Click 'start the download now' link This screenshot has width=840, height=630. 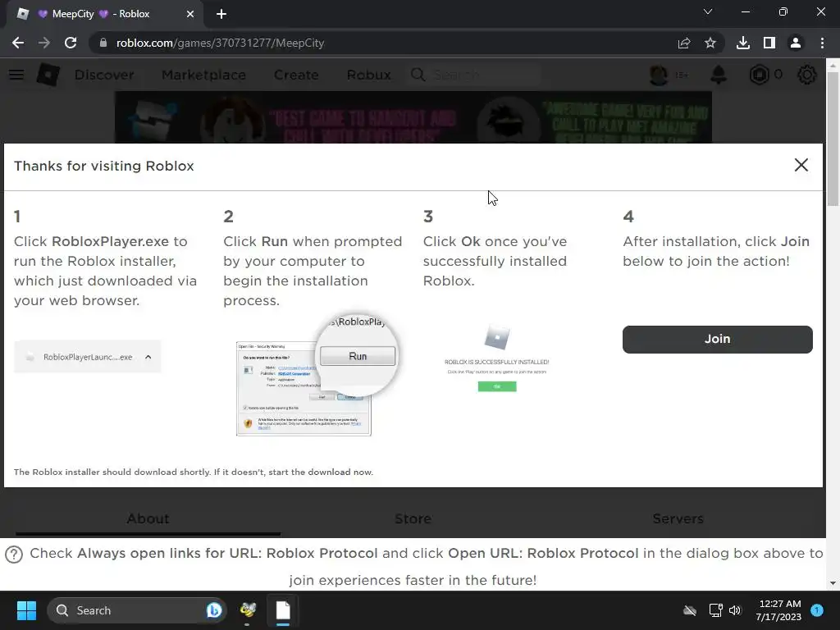(x=321, y=472)
